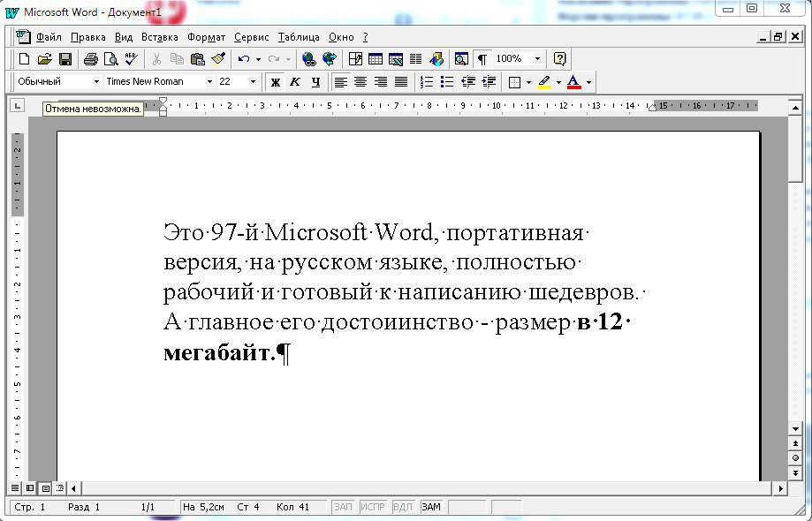Open the Файл menu
812x521 pixels.
[49, 37]
